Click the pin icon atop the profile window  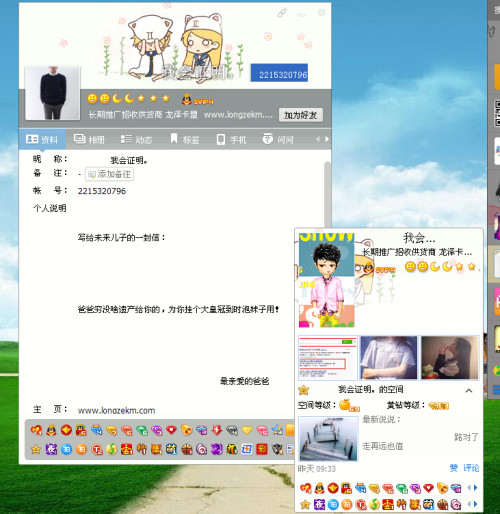(282, 13)
